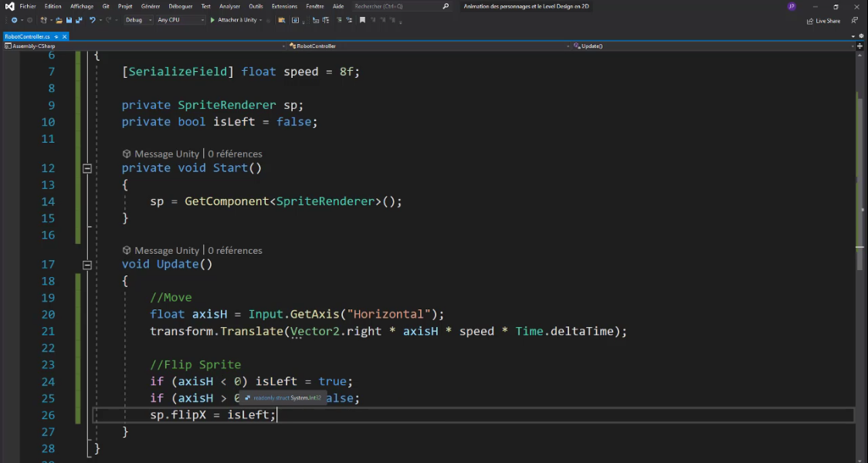Toggle pin on RobotController.cs tab
868x463 pixels.
click(x=56, y=36)
